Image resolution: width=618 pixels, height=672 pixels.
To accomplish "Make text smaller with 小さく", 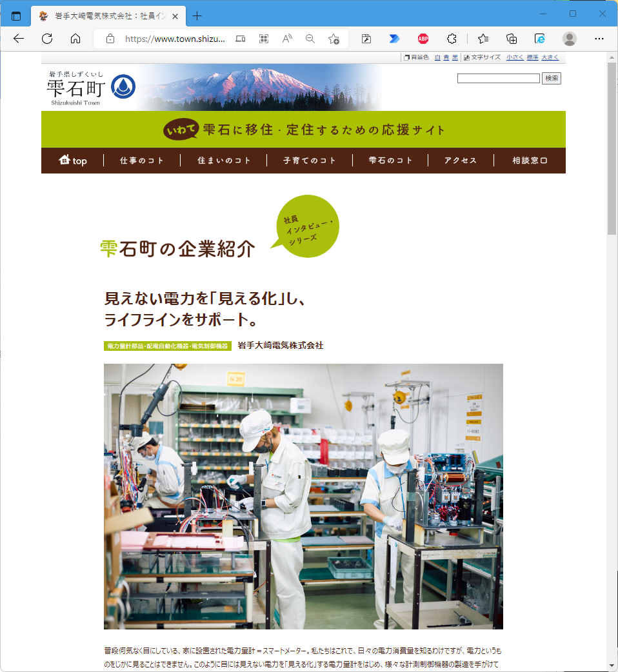I will (515, 57).
